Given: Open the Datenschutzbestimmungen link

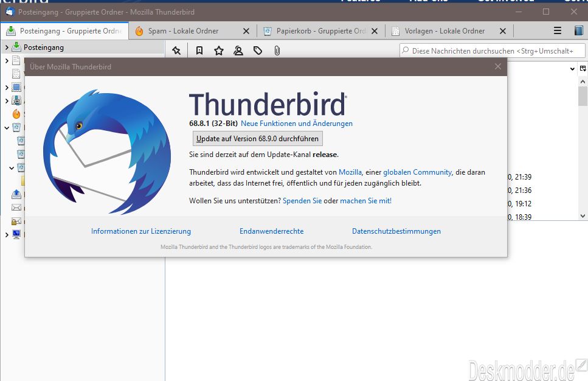Looking at the screenshot, I should 396,231.
